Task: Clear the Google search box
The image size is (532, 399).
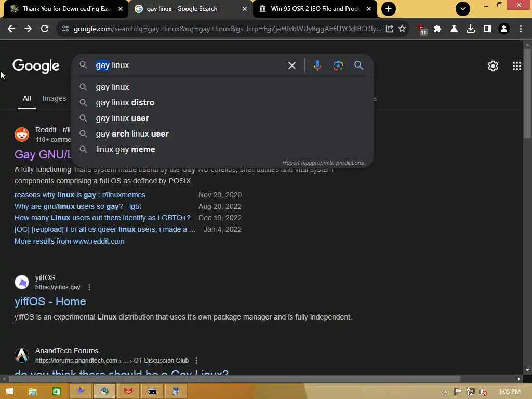Action: [x=292, y=65]
